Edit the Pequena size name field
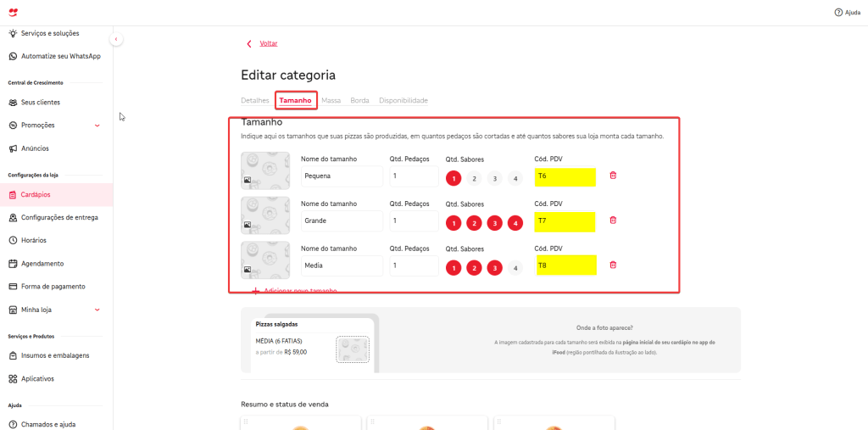The image size is (868, 430). coord(342,176)
